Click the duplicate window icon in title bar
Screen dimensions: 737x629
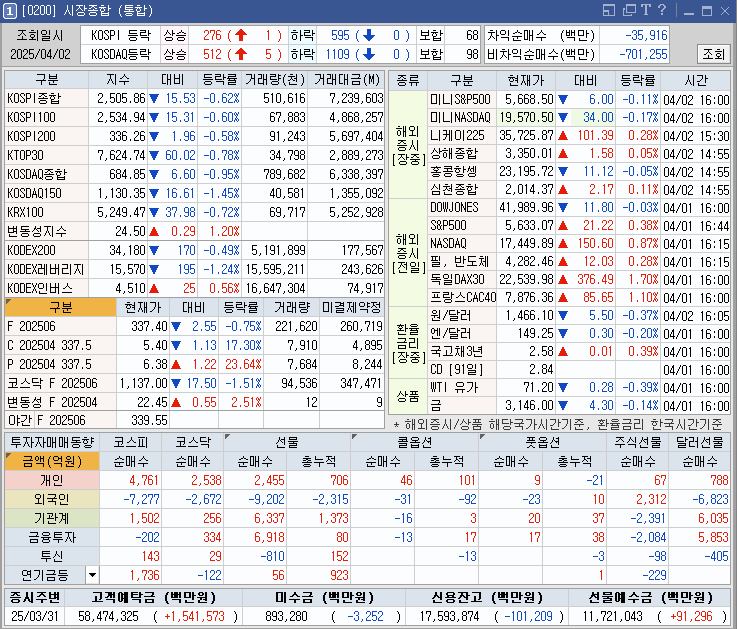click(629, 10)
